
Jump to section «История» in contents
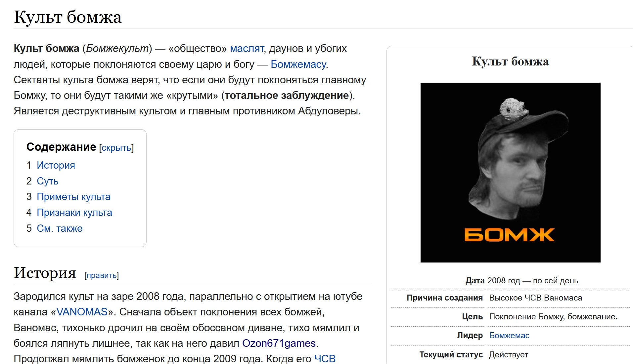[x=56, y=165]
